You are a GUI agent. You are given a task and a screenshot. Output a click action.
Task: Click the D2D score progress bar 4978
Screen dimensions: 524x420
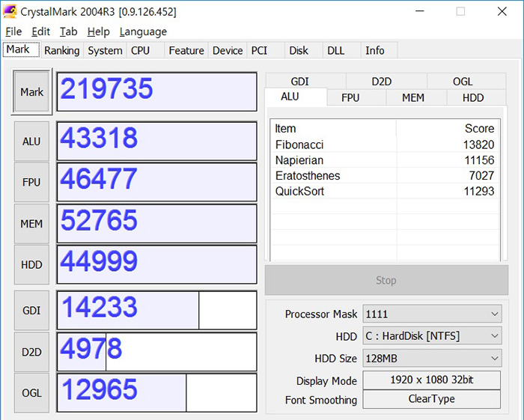[156, 352]
